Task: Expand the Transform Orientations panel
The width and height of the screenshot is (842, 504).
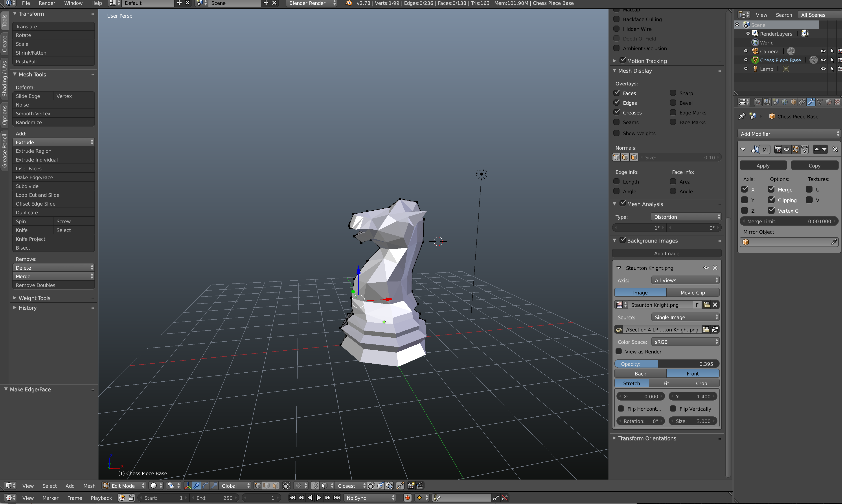Action: point(647,438)
